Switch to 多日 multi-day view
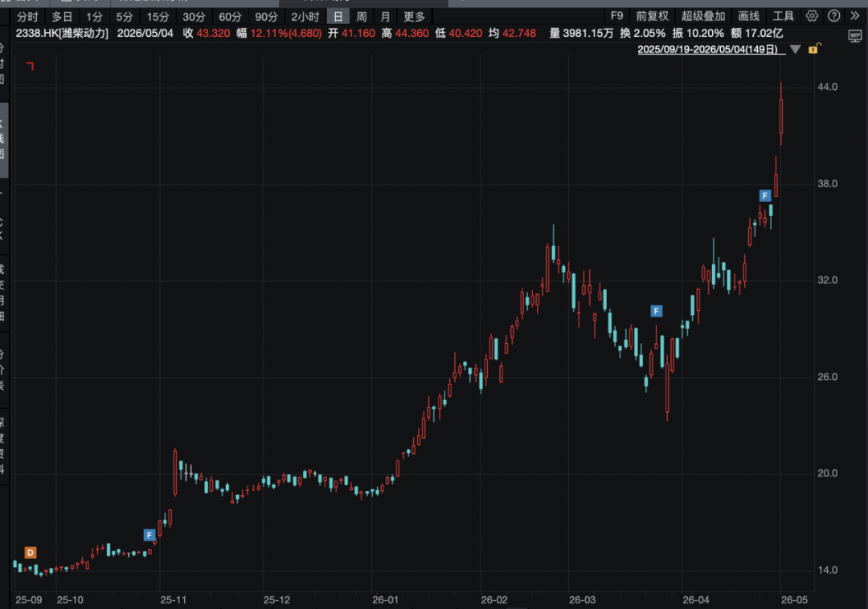 click(61, 17)
